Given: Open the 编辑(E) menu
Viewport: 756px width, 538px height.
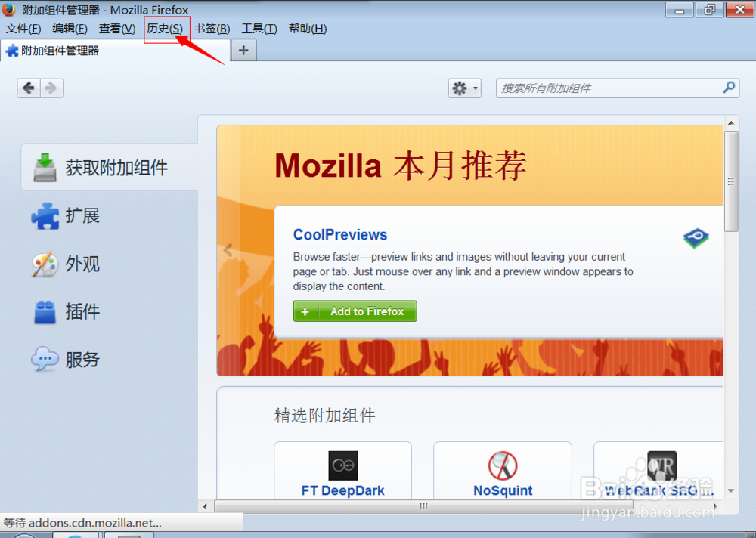Looking at the screenshot, I should pyautogui.click(x=70, y=29).
